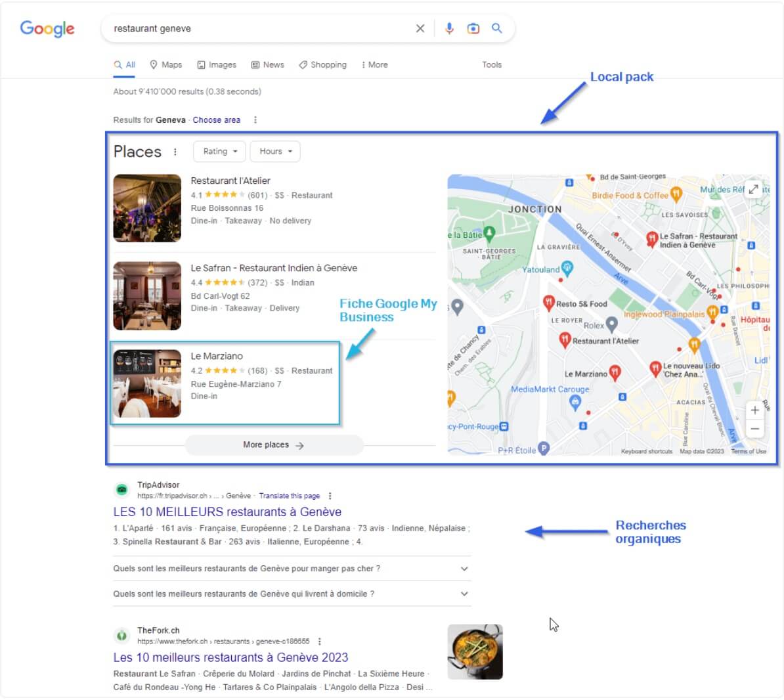Open the Shopping tab

pos(322,65)
